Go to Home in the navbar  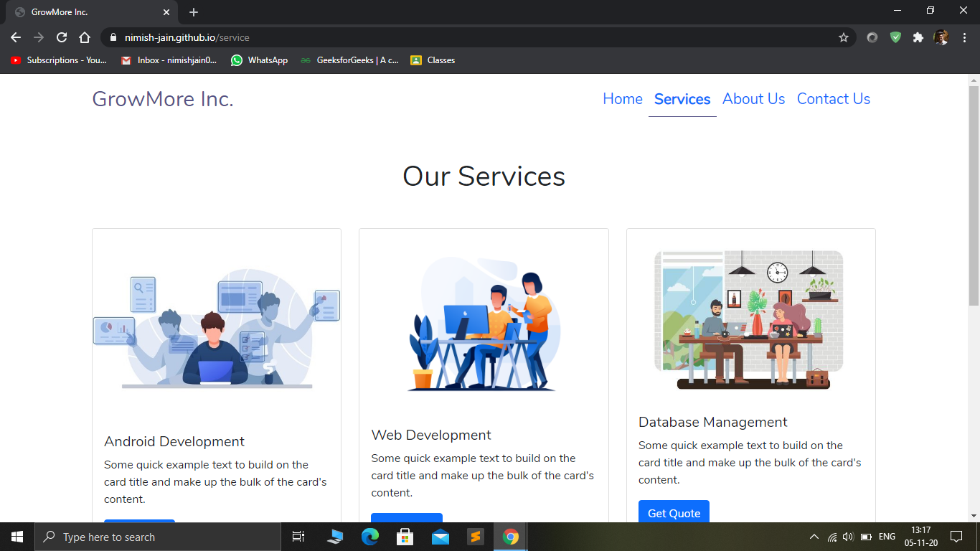[623, 99]
